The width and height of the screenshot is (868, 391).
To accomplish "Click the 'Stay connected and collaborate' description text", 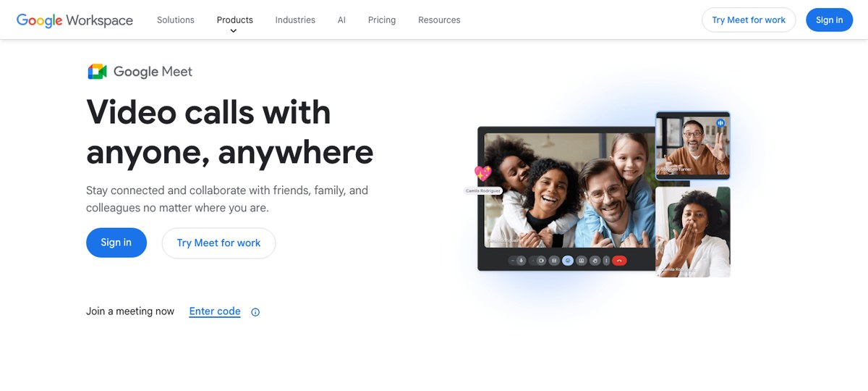I will pos(227,199).
